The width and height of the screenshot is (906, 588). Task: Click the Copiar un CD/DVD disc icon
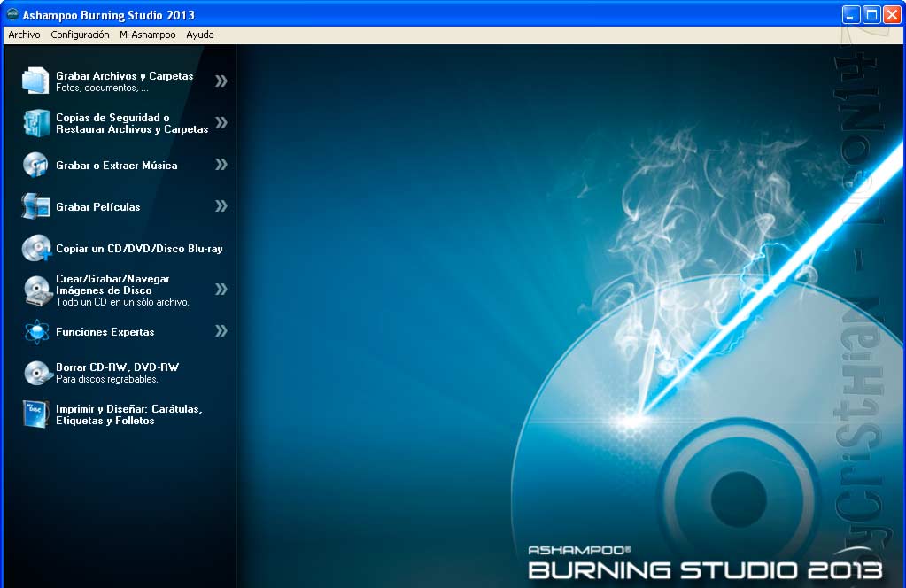[x=35, y=248]
